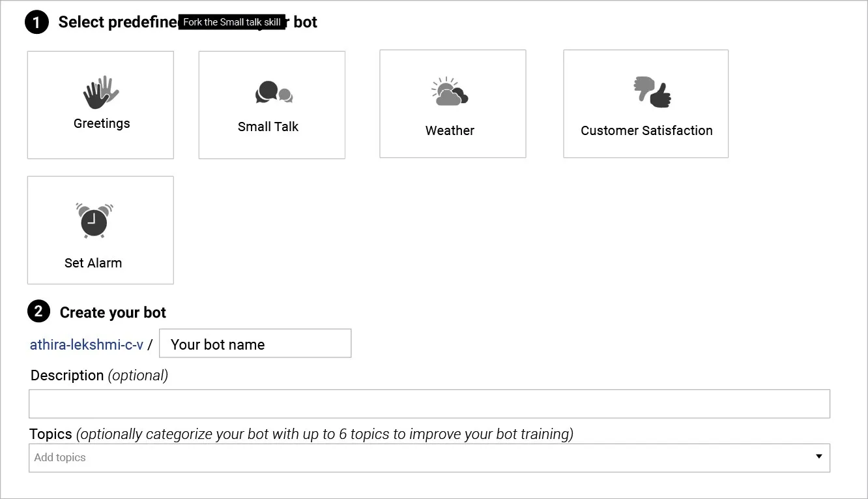Screen dimensions: 868x499
Task: Click the Fork the Small talk skill tooltip
Action: click(232, 22)
